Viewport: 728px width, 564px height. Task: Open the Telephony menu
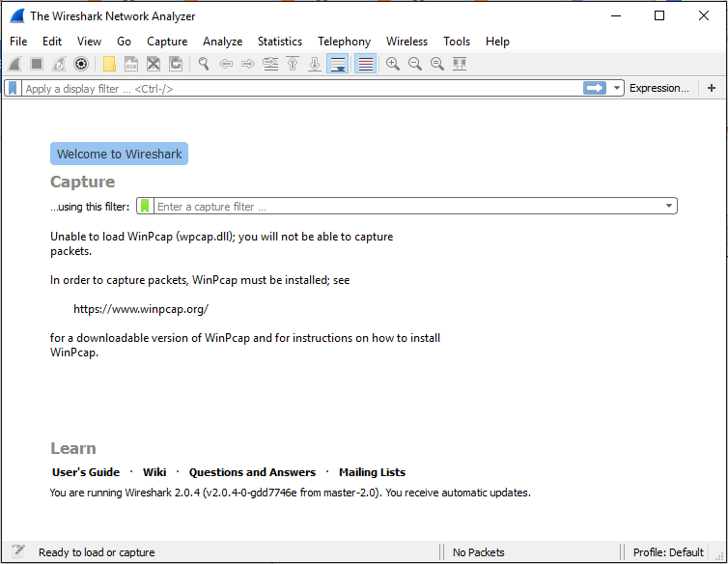click(344, 42)
